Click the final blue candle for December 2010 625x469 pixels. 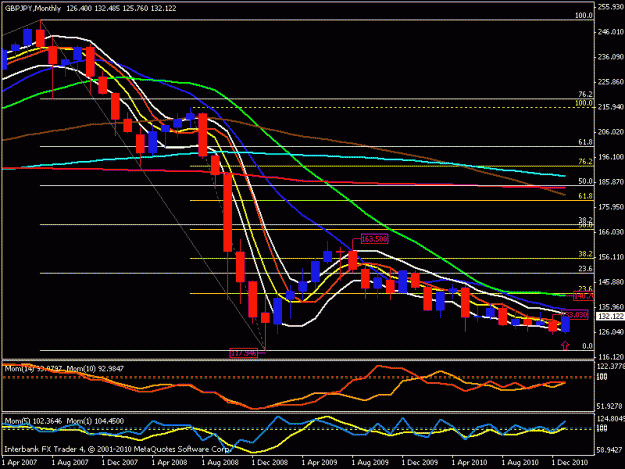(565, 324)
